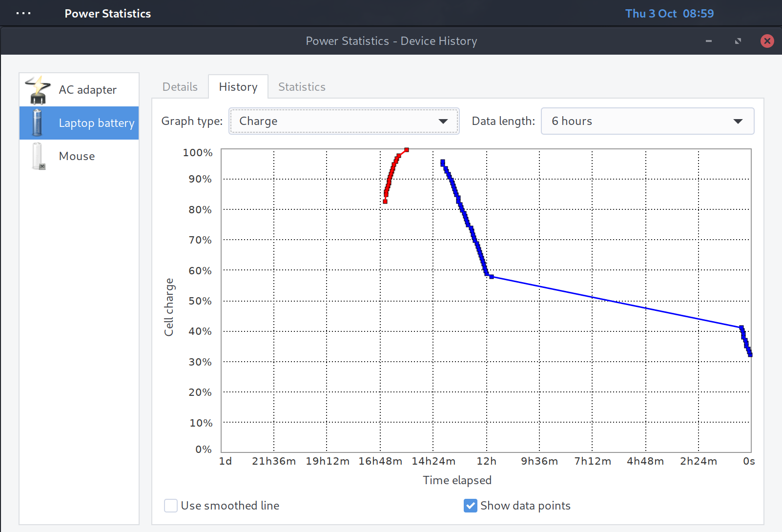The image size is (782, 532).
Task: Select AC adapter device in list
Action: coord(79,90)
